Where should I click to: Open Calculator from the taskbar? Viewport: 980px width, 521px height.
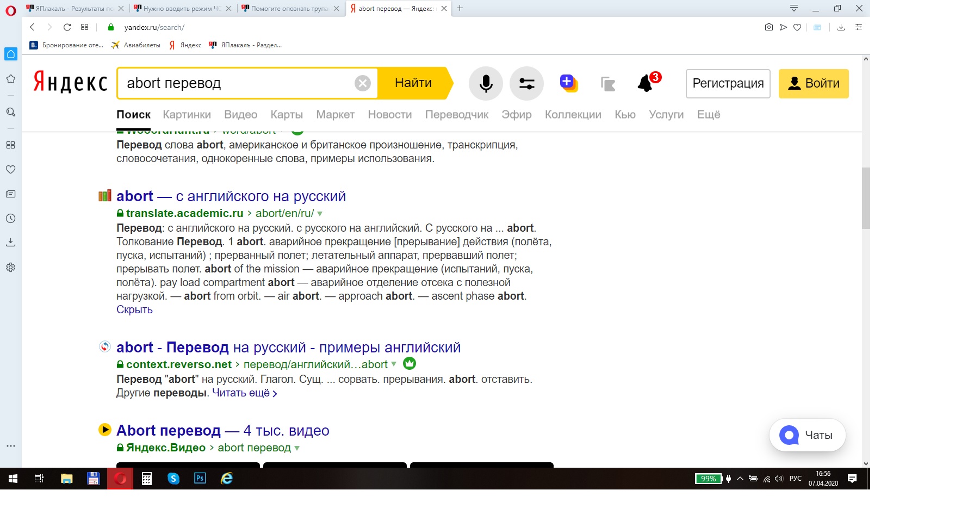click(147, 479)
